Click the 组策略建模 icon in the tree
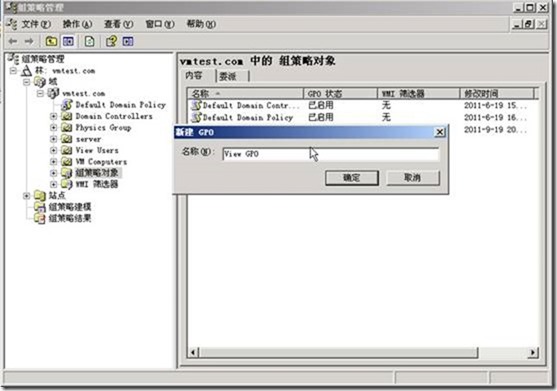 pos(40,207)
